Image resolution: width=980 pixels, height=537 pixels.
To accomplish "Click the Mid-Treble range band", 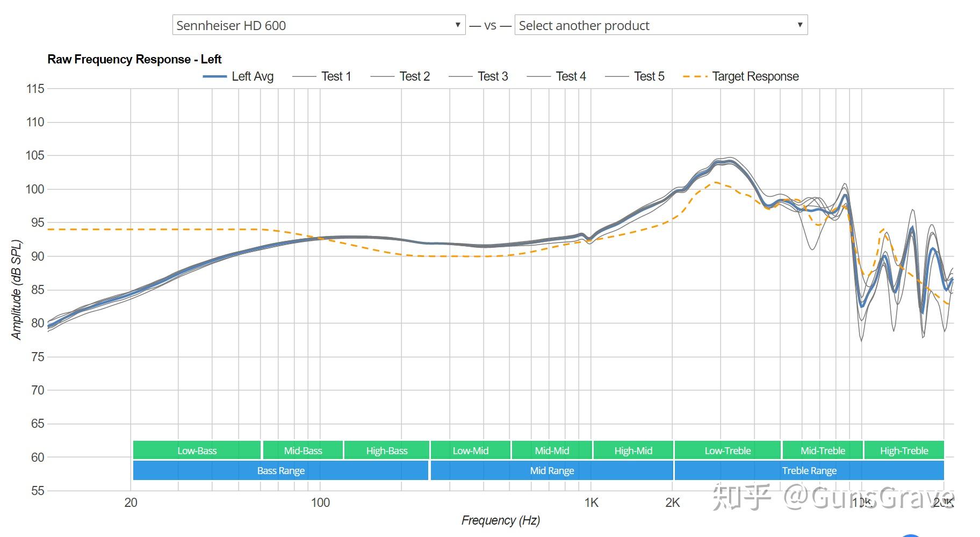I will pos(823,450).
